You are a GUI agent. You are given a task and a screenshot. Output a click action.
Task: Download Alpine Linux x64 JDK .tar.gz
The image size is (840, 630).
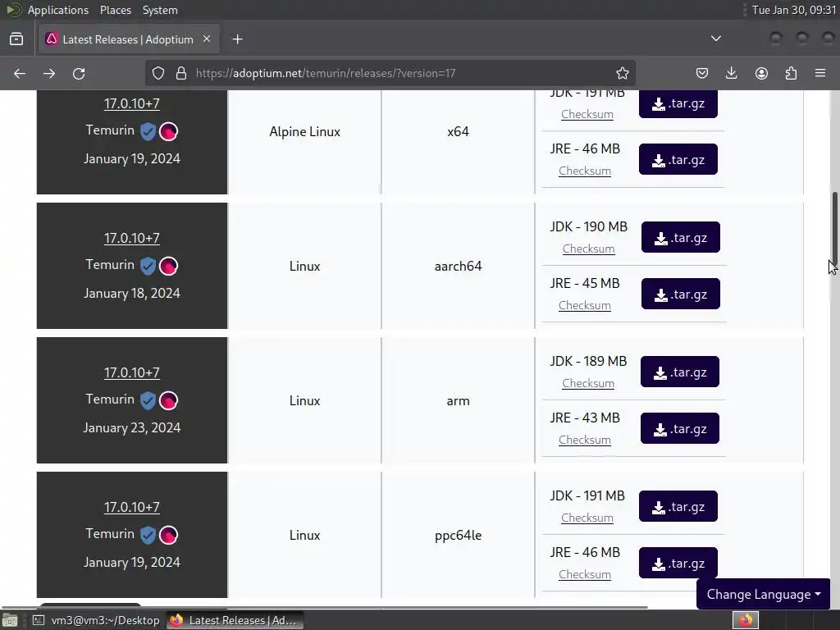[678, 103]
